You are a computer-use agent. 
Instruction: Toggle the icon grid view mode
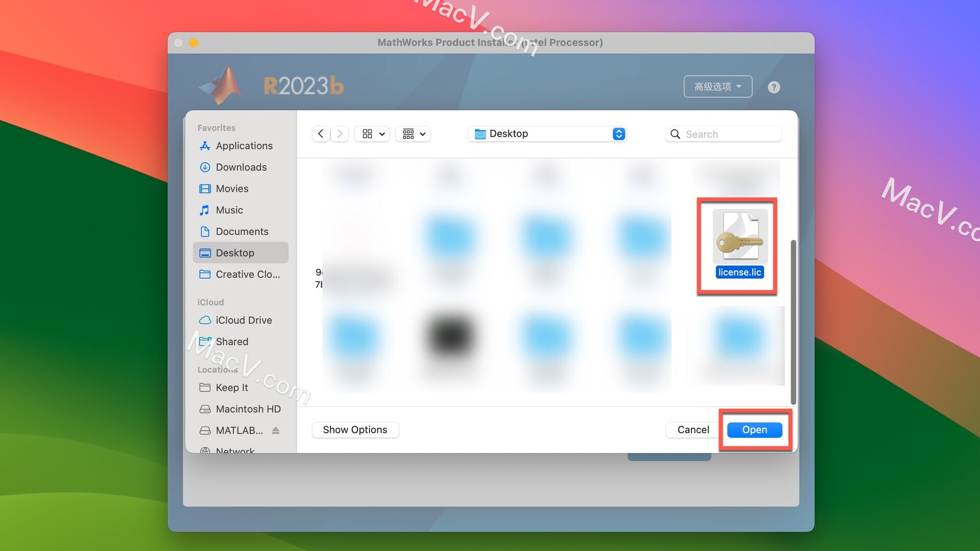coord(367,134)
